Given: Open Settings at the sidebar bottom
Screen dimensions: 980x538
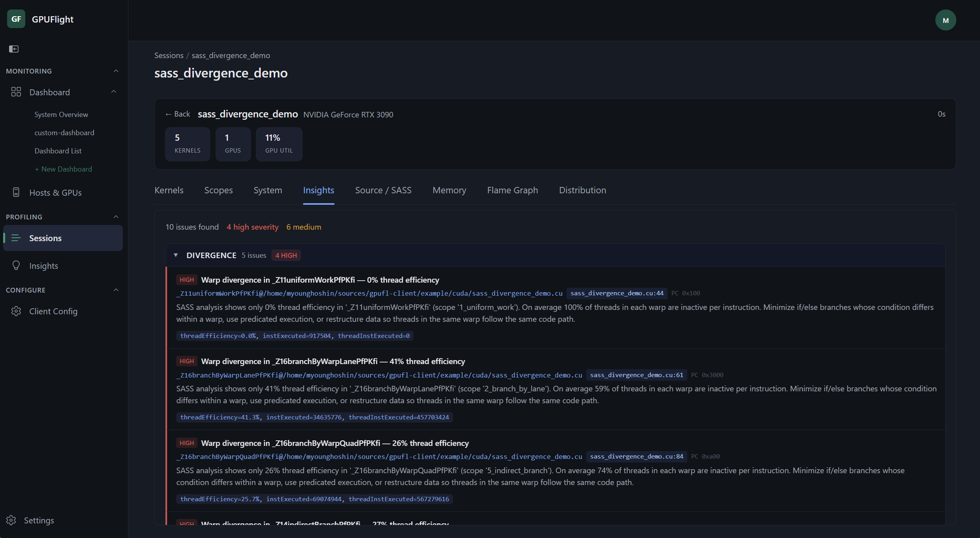Looking at the screenshot, I should coord(39,520).
